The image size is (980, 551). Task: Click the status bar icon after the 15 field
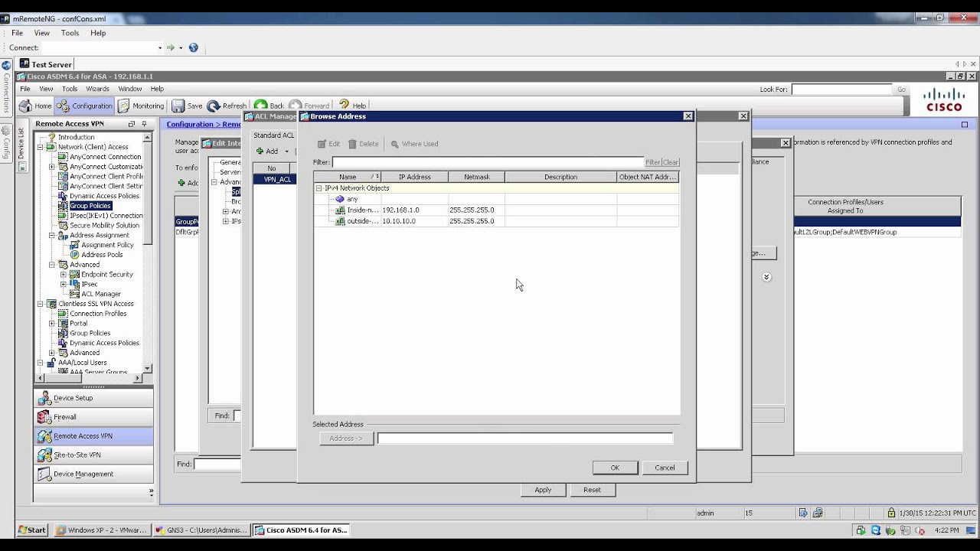click(803, 513)
